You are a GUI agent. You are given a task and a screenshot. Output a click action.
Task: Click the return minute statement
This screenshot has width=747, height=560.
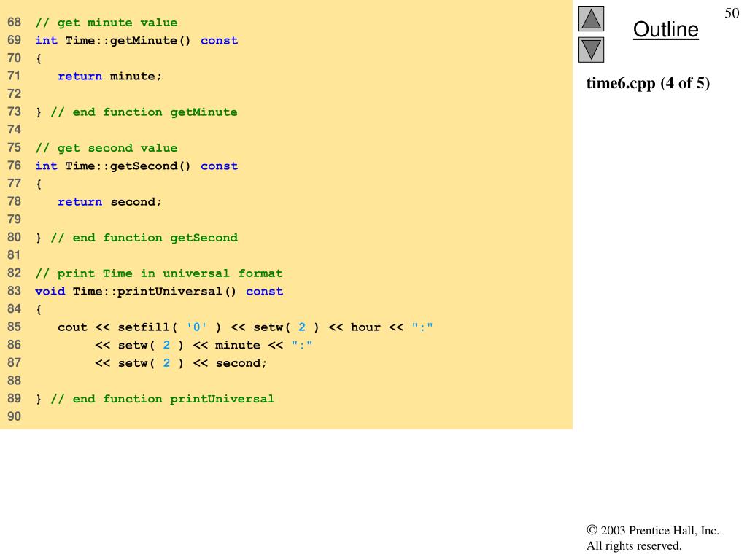click(109, 76)
